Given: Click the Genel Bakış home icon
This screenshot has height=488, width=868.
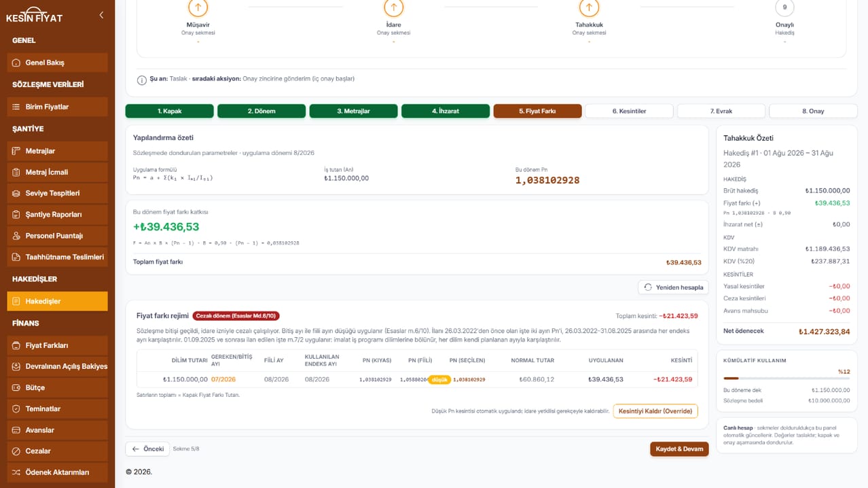Looking at the screenshot, I should [x=16, y=63].
